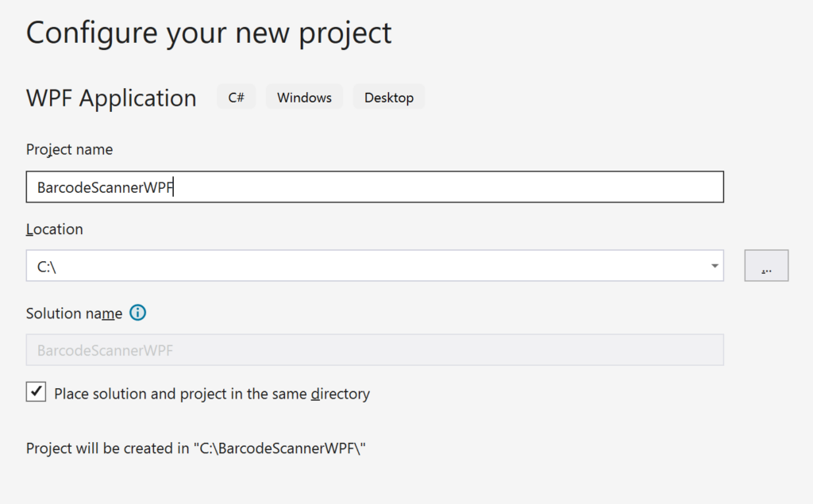Open the browse folder "..." button
The width and height of the screenshot is (813, 504).
[765, 265]
